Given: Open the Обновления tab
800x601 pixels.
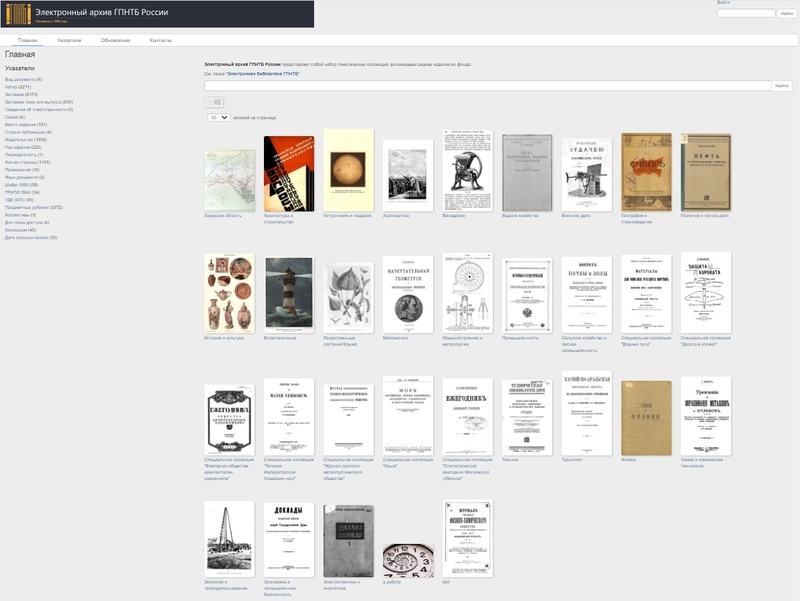Looking at the screenshot, I should point(115,40).
